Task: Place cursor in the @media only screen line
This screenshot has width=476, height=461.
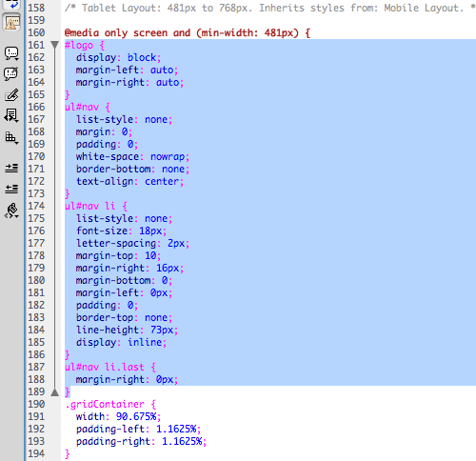Action: click(x=188, y=33)
